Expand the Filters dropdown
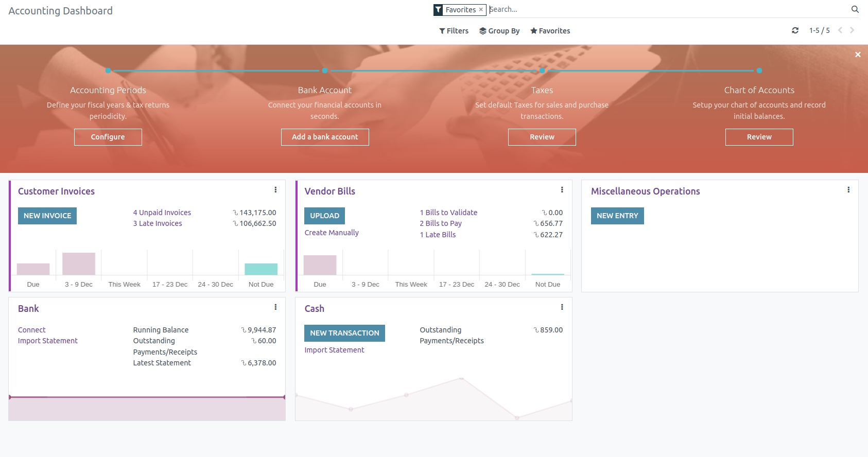 [454, 31]
